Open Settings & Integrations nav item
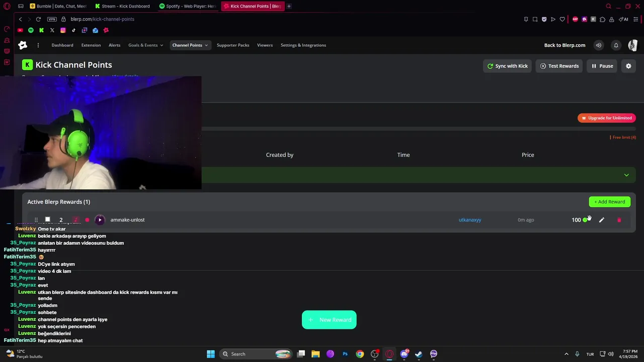This screenshot has height=362, width=644. click(303, 45)
